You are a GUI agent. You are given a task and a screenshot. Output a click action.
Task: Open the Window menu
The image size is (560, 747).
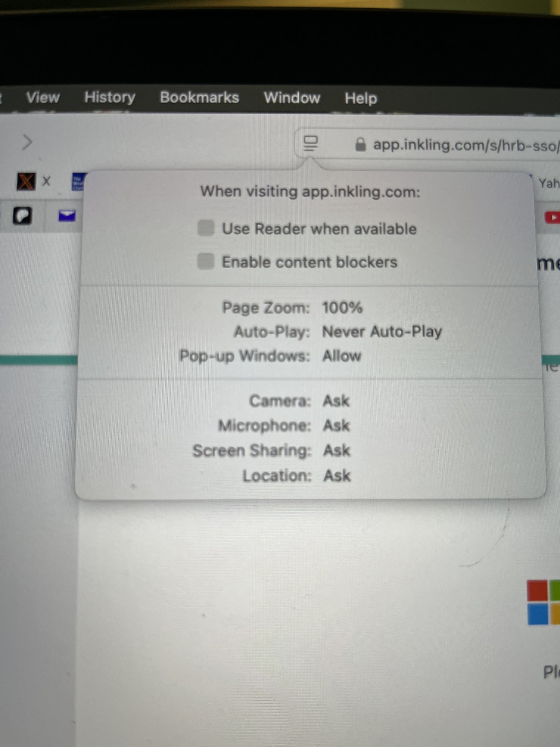(292, 98)
